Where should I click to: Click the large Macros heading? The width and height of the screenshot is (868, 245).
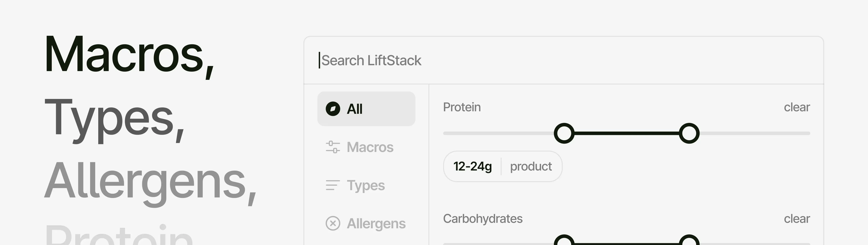pyautogui.click(x=129, y=55)
